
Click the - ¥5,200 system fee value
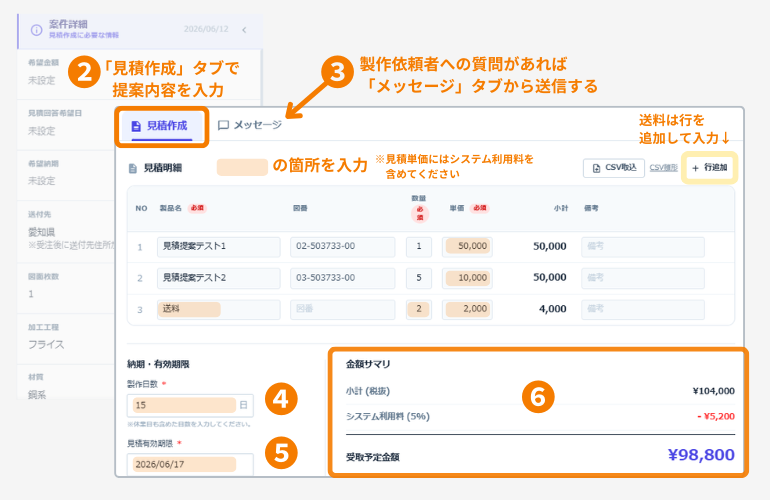(716, 417)
